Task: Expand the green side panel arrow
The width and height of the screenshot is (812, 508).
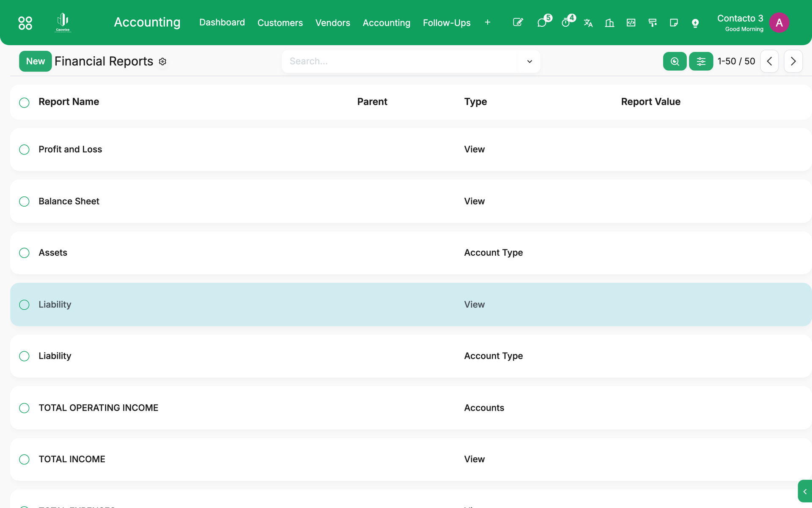Action: [x=805, y=491]
